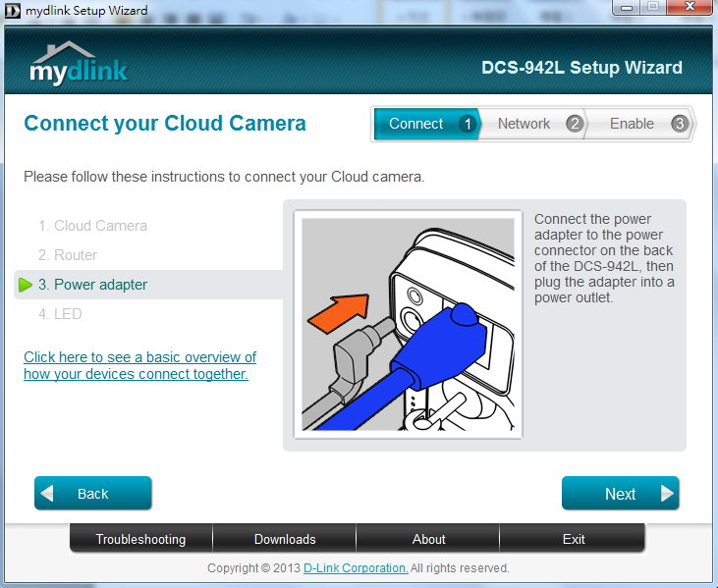Open the About menu item
Screen dimensions: 718x588
428,539
